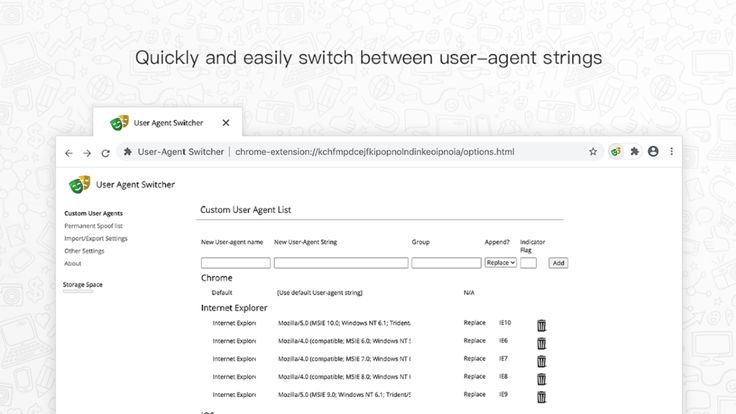
Task: Click Replace in the IE9 row
Action: [475, 394]
